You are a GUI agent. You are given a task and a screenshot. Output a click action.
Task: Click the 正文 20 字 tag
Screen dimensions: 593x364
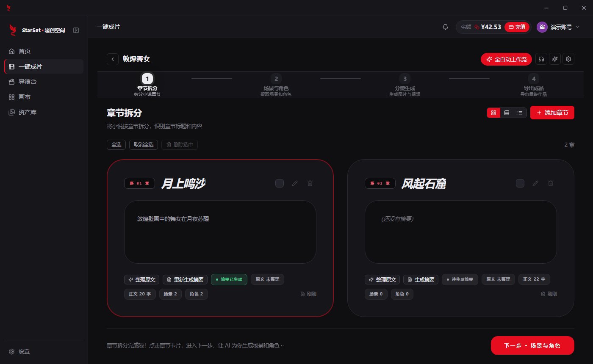point(140,294)
